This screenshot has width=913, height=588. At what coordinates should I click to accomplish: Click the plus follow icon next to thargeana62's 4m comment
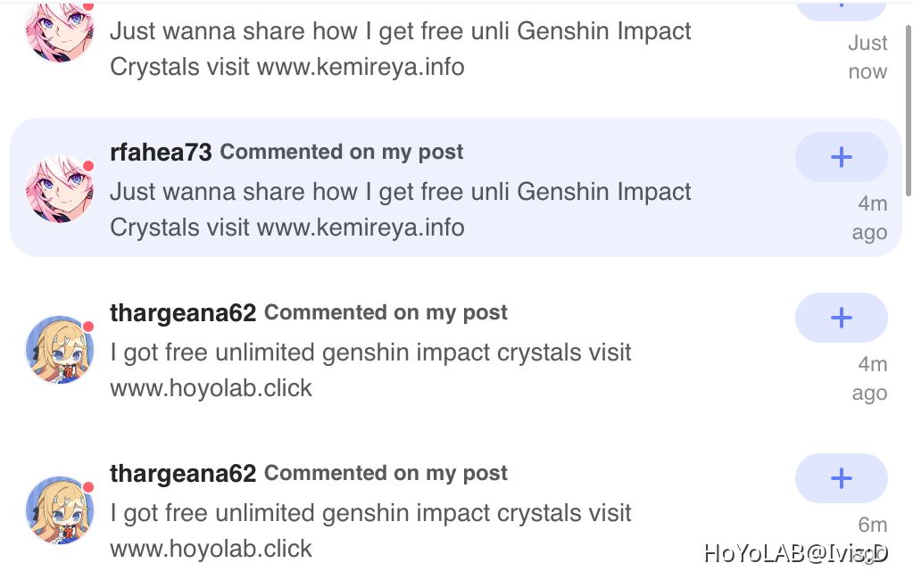[x=840, y=318]
